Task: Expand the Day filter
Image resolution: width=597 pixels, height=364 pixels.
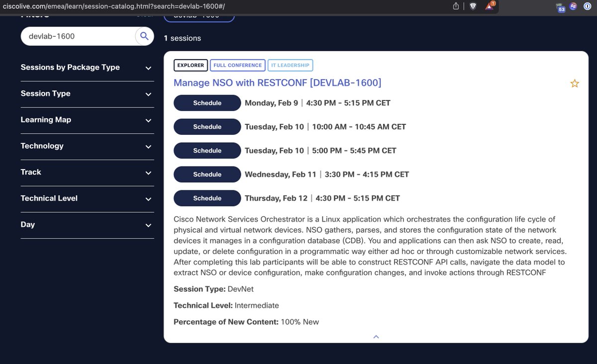Action: tap(87, 225)
